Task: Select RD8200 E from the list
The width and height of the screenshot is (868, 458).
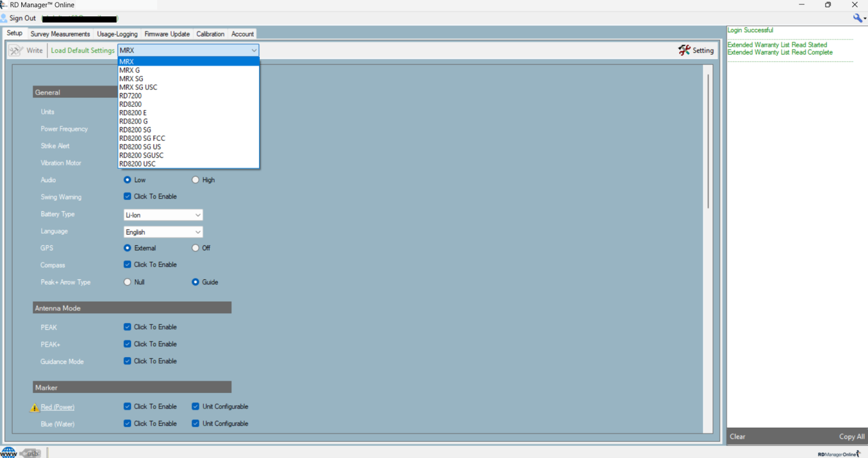Action: 189,112
